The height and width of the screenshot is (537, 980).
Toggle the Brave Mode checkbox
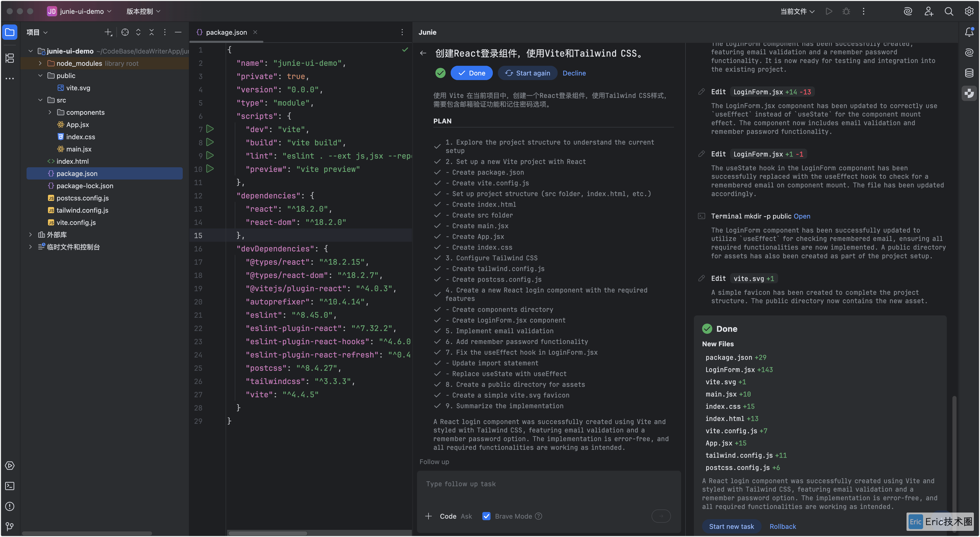486,516
